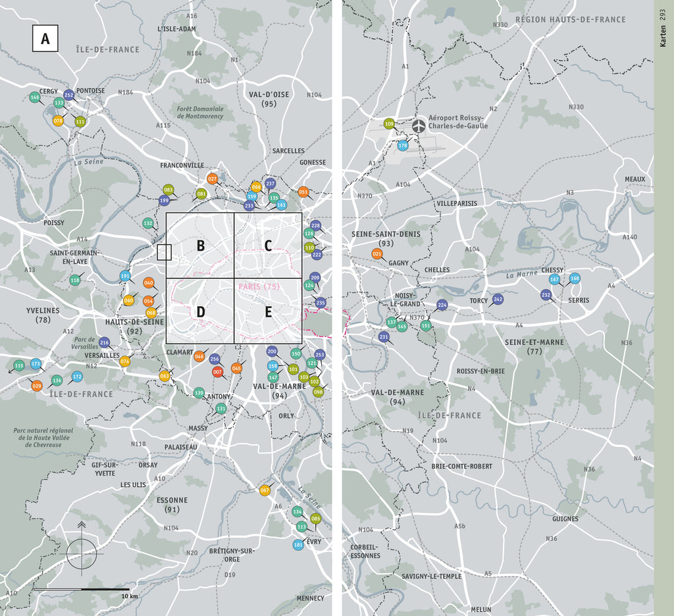Click the olive pin 109 at the airport
This screenshot has height=616, width=674.
389,124
